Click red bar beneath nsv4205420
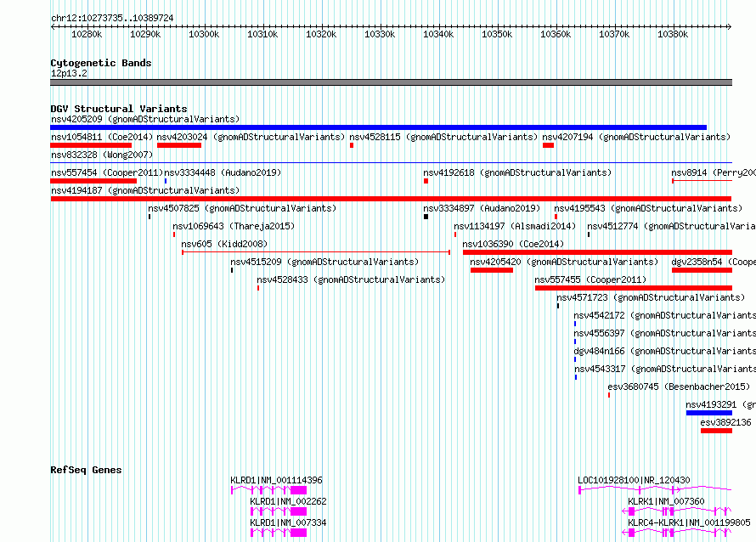This screenshot has width=756, height=542. (492, 270)
